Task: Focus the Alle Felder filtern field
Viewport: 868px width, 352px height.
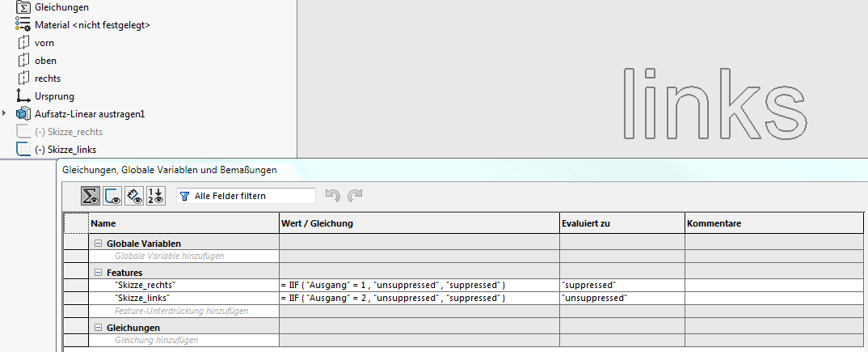Action: tap(246, 196)
